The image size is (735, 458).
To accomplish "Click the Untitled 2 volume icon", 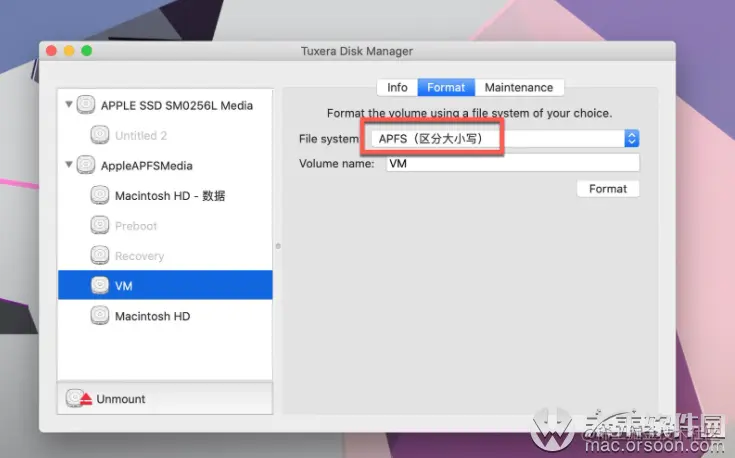I will [x=99, y=135].
